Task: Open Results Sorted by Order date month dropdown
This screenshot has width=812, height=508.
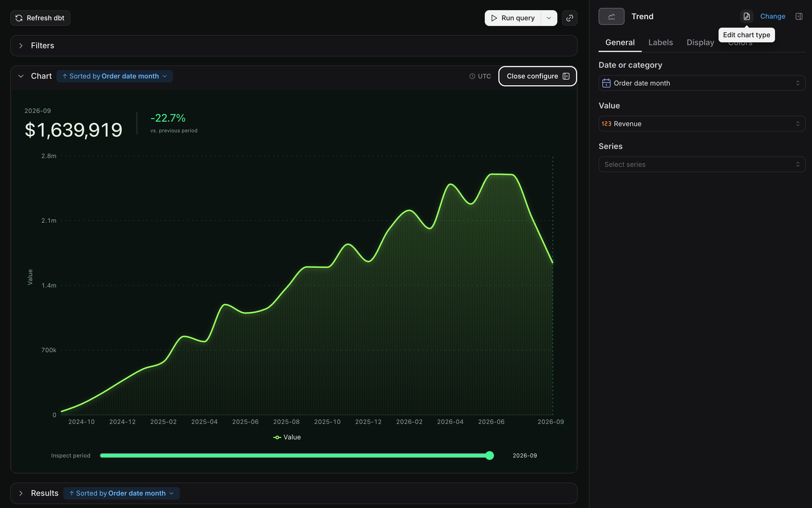Action: (121, 493)
